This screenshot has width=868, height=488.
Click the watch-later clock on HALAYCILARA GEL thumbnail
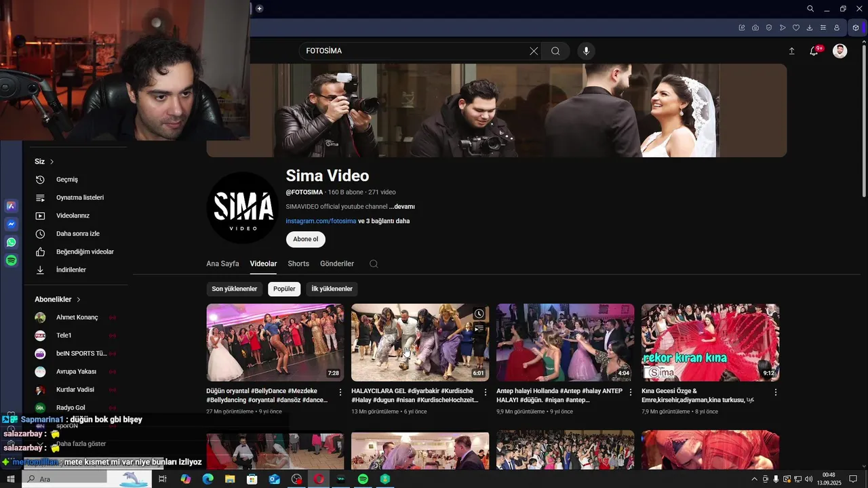tap(479, 314)
